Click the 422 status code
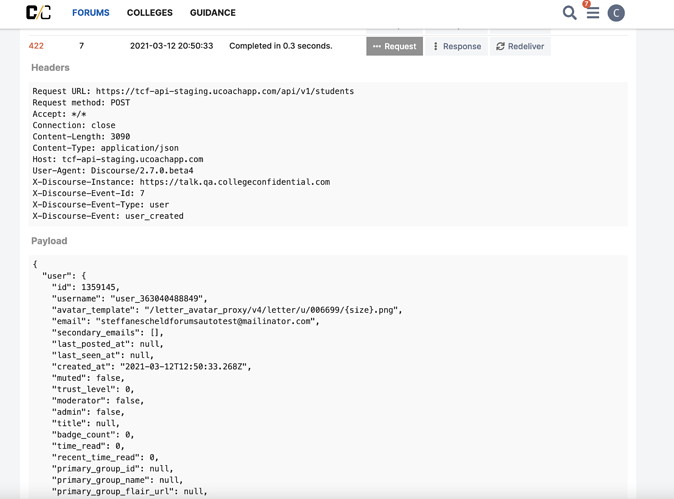 [x=36, y=46]
